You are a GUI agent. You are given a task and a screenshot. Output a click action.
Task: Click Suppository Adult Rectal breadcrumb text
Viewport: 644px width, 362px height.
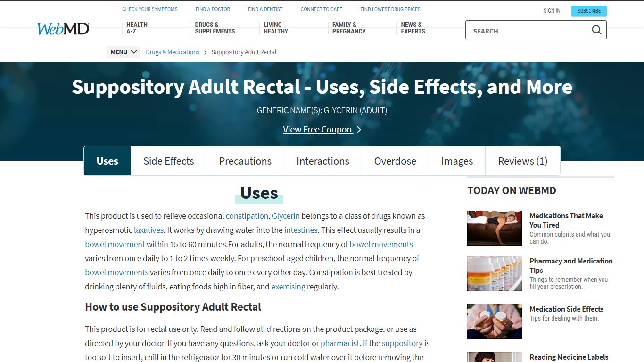pyautogui.click(x=244, y=52)
